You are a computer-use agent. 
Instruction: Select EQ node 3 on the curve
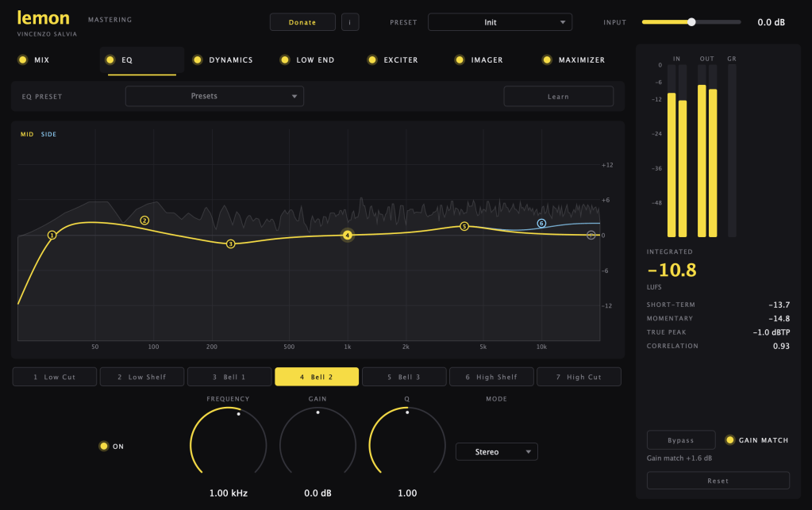click(230, 243)
